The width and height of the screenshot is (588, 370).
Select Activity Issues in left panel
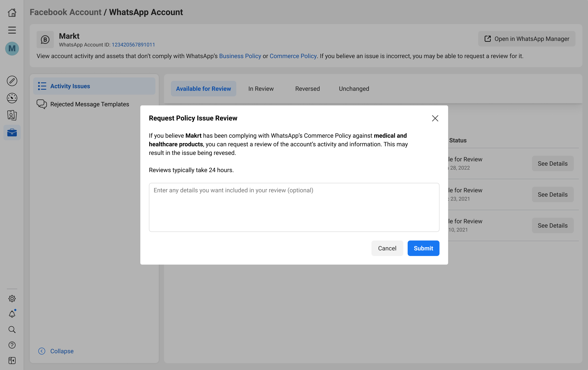click(94, 86)
